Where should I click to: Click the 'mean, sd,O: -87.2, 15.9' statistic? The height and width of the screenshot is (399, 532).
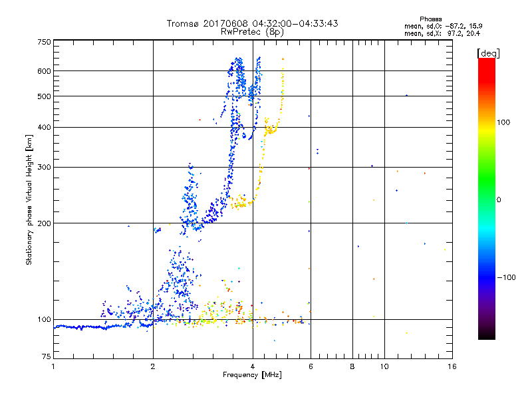(443, 26)
